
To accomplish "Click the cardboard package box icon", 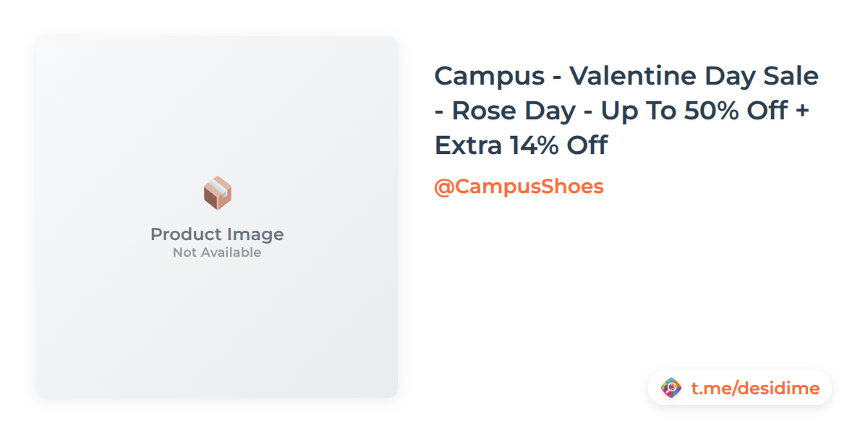I will [x=217, y=193].
